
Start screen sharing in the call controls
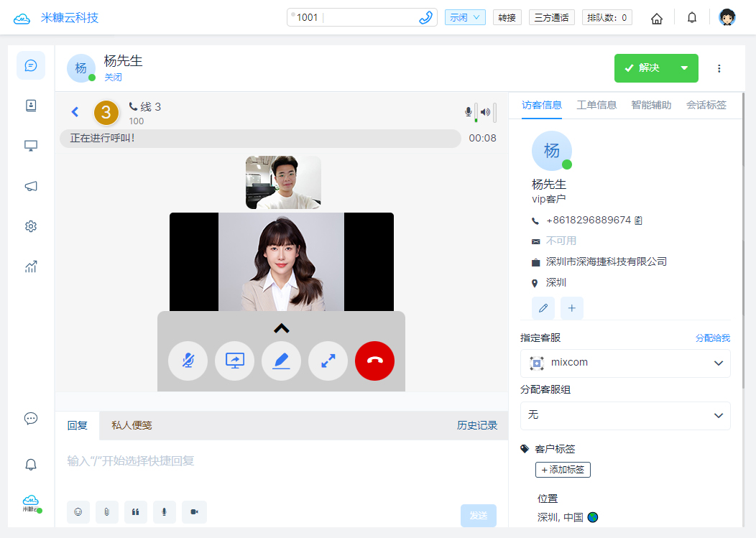coord(234,361)
